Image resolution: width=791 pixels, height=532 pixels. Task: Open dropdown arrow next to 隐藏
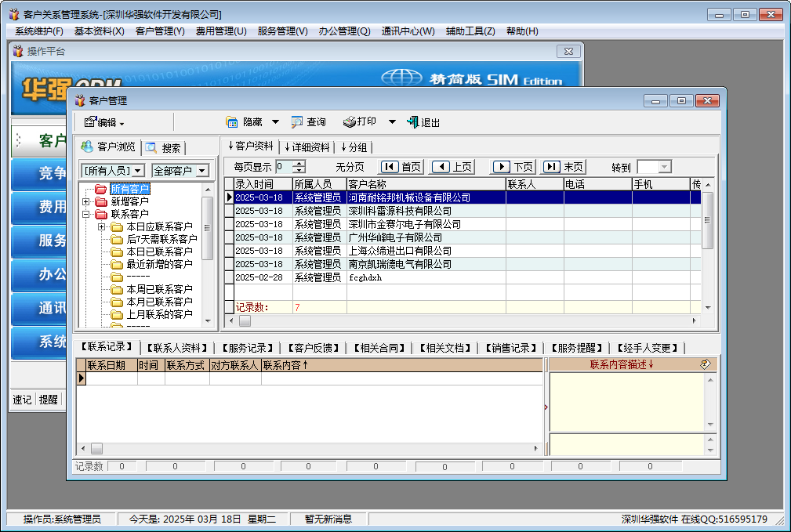[x=275, y=122]
